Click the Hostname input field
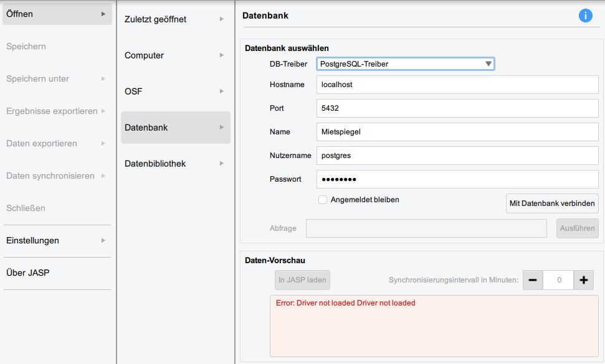This screenshot has height=364, width=605. [x=458, y=85]
